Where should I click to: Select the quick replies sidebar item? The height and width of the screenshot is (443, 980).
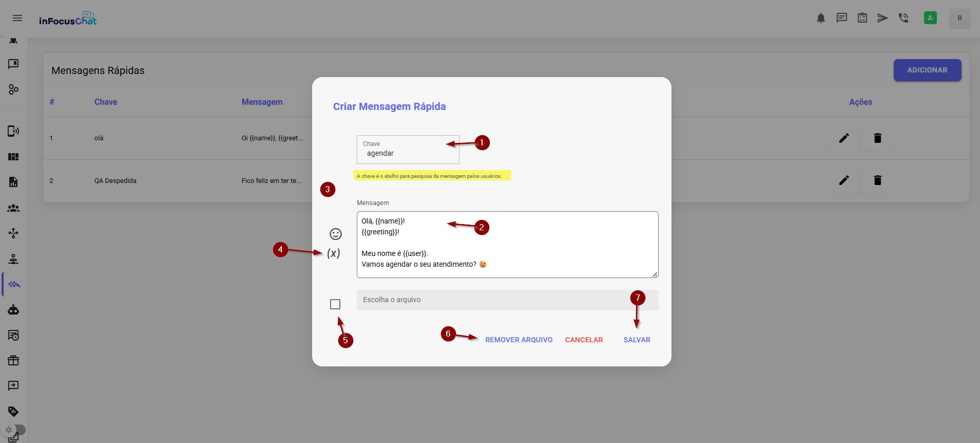pyautogui.click(x=14, y=285)
